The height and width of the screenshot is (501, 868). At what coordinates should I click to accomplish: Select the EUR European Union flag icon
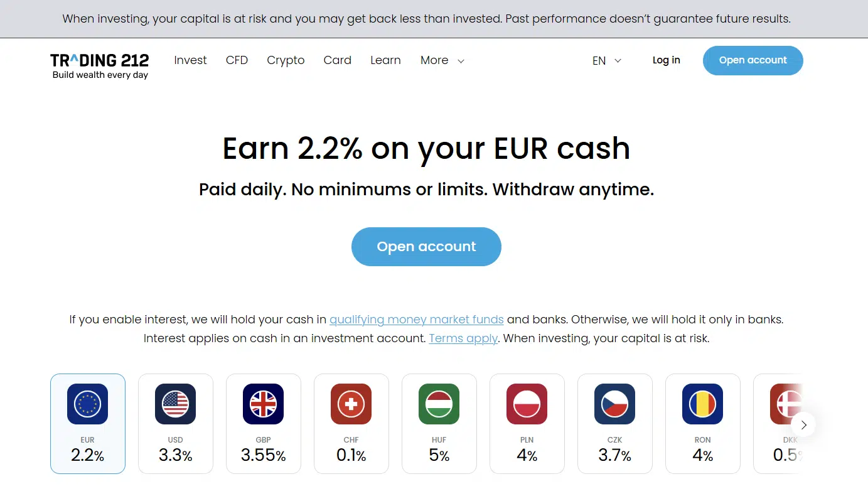[x=88, y=404]
